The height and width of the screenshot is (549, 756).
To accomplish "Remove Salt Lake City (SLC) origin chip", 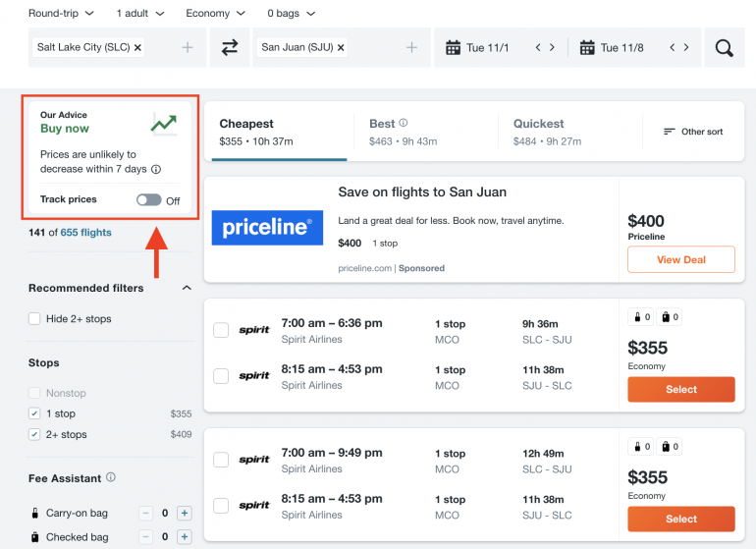I will (x=137, y=47).
